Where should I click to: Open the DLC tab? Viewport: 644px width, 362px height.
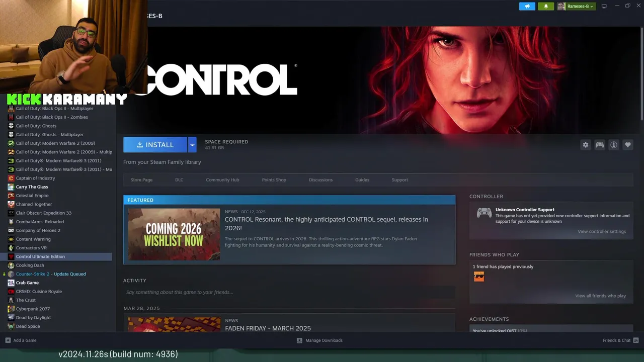pos(179,180)
